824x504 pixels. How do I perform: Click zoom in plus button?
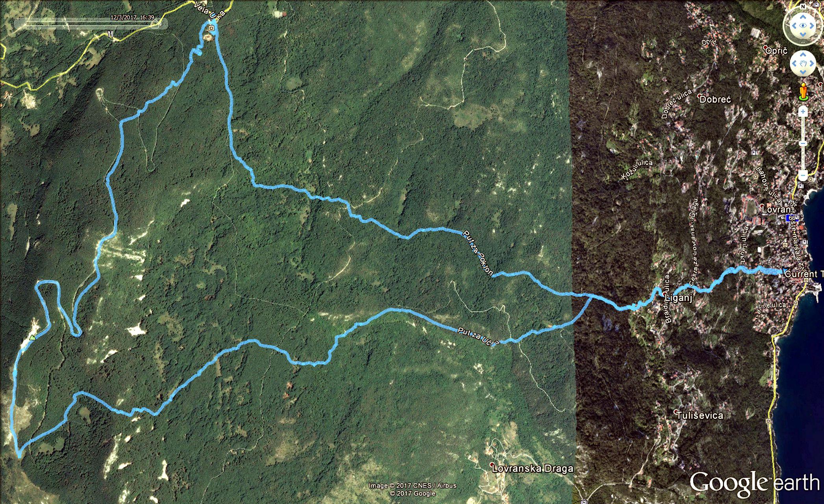(x=803, y=111)
